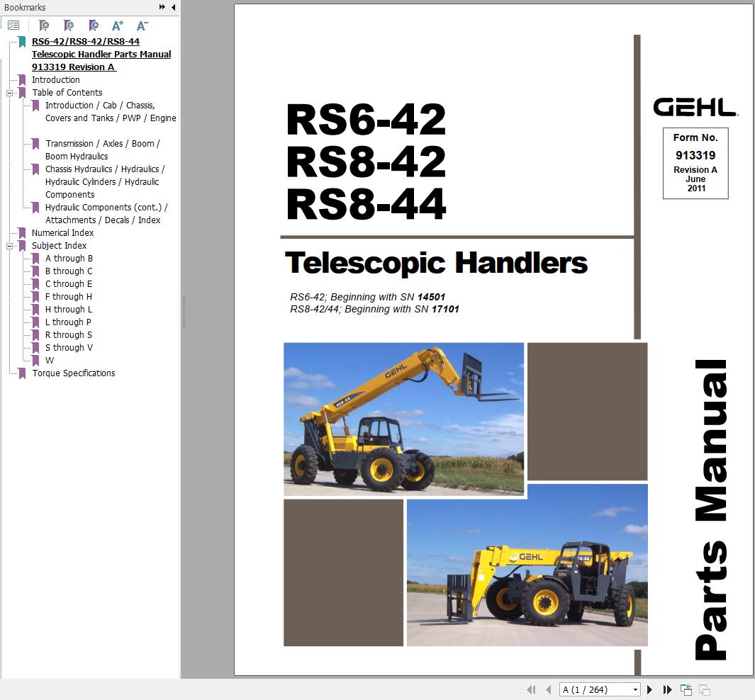Select the Subject Index bookmark
The width and height of the screenshot is (755, 700).
[60, 245]
